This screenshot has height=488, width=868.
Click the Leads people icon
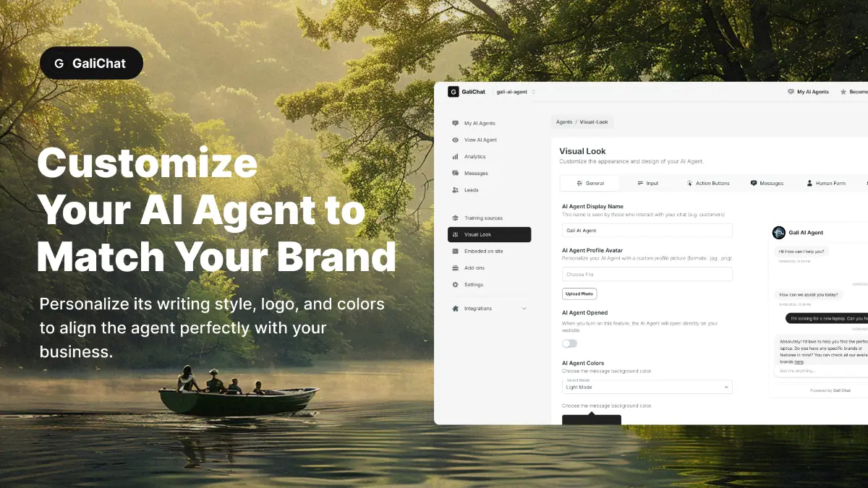[455, 190]
